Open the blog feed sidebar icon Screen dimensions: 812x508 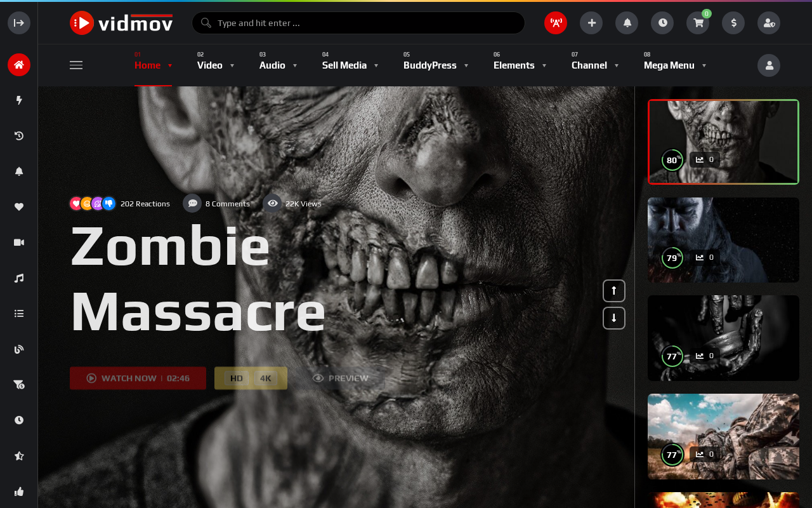(x=19, y=349)
